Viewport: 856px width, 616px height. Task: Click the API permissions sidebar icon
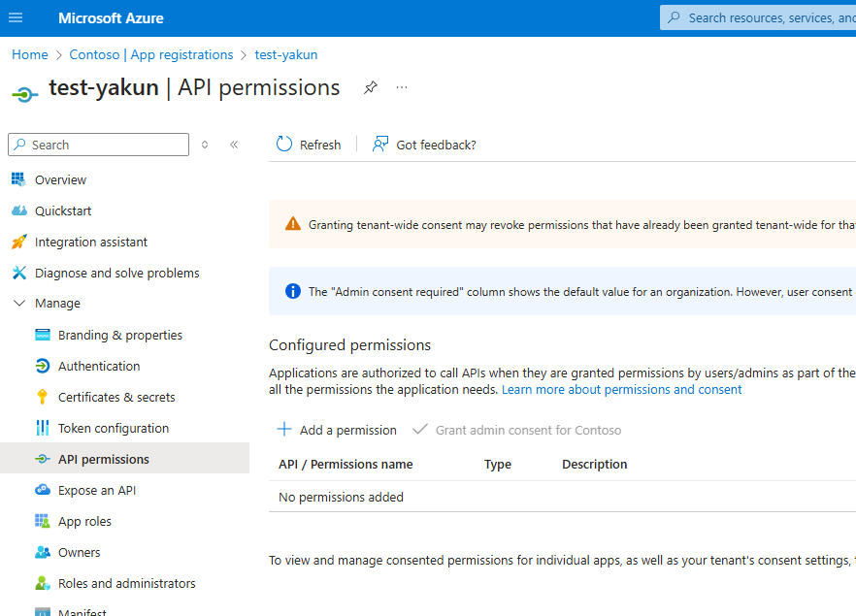coord(43,460)
